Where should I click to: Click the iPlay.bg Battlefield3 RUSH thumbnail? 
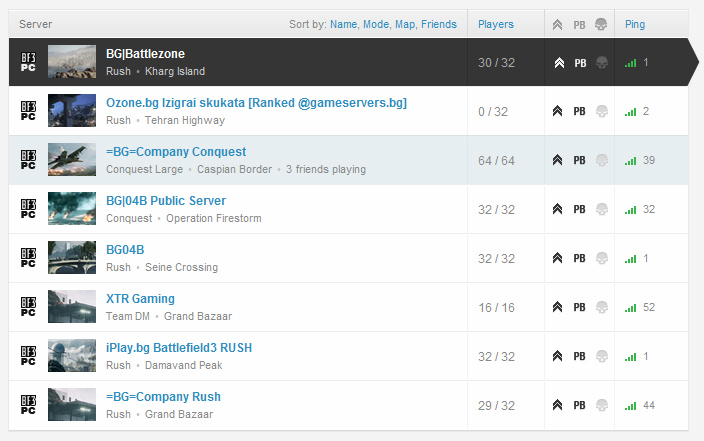coord(72,356)
